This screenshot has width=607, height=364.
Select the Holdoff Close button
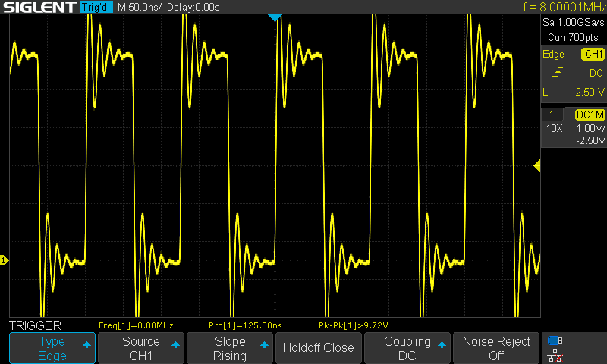pos(318,348)
